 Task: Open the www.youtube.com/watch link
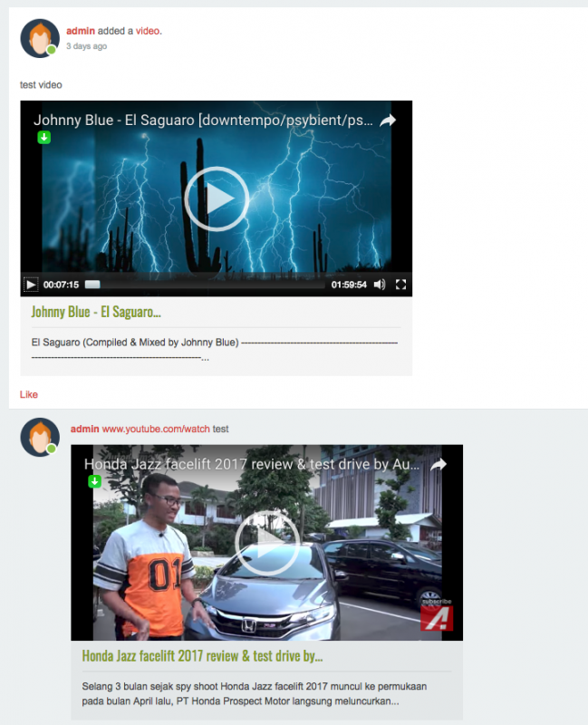pos(156,429)
